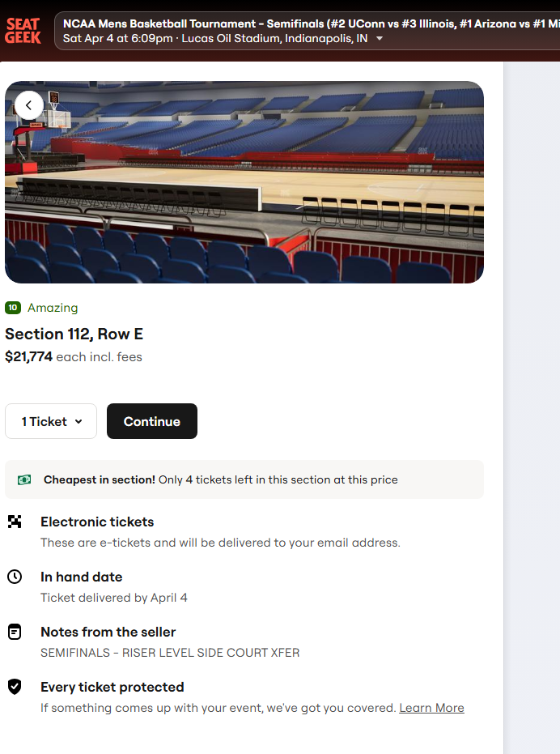This screenshot has width=560, height=754.
Task: Click the Amazing rating label
Action: pyautogui.click(x=53, y=308)
